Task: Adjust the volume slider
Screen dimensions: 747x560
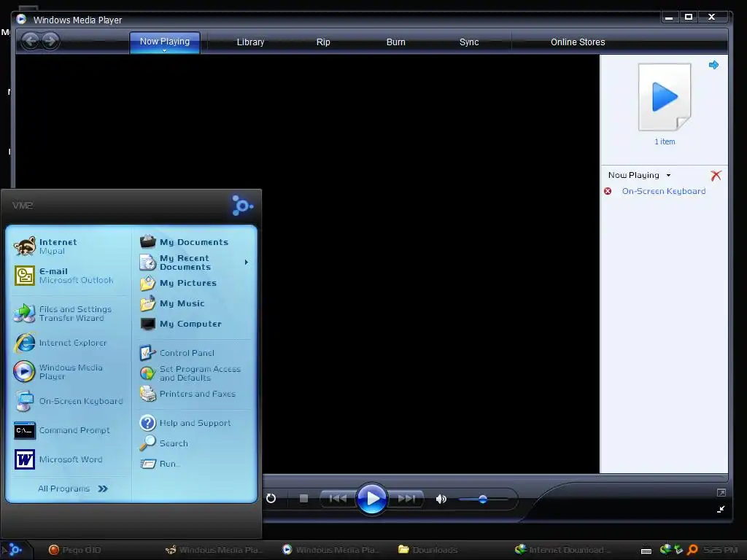Action: click(x=483, y=499)
